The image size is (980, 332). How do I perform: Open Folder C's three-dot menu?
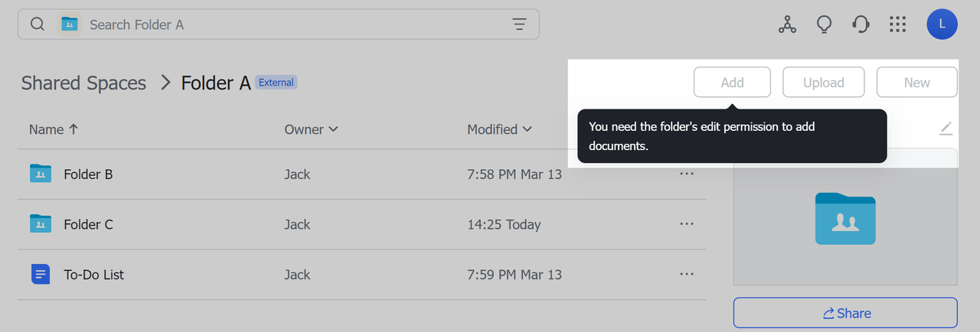click(687, 224)
